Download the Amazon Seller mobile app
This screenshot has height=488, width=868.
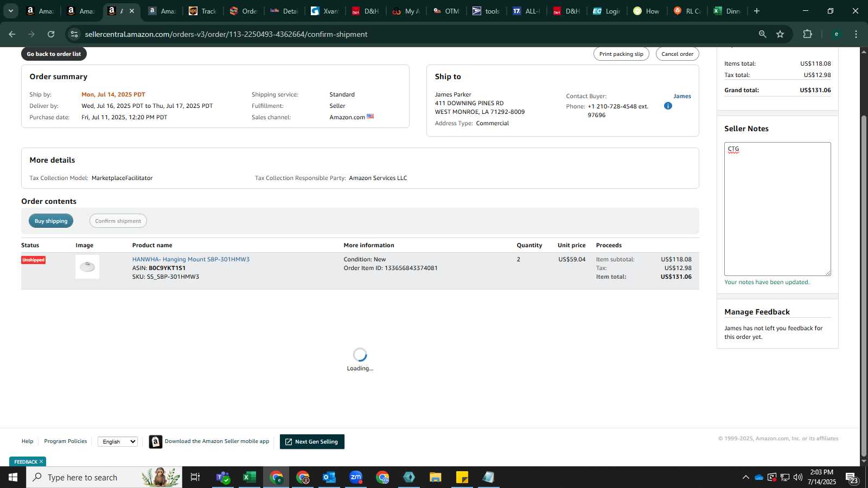click(217, 441)
